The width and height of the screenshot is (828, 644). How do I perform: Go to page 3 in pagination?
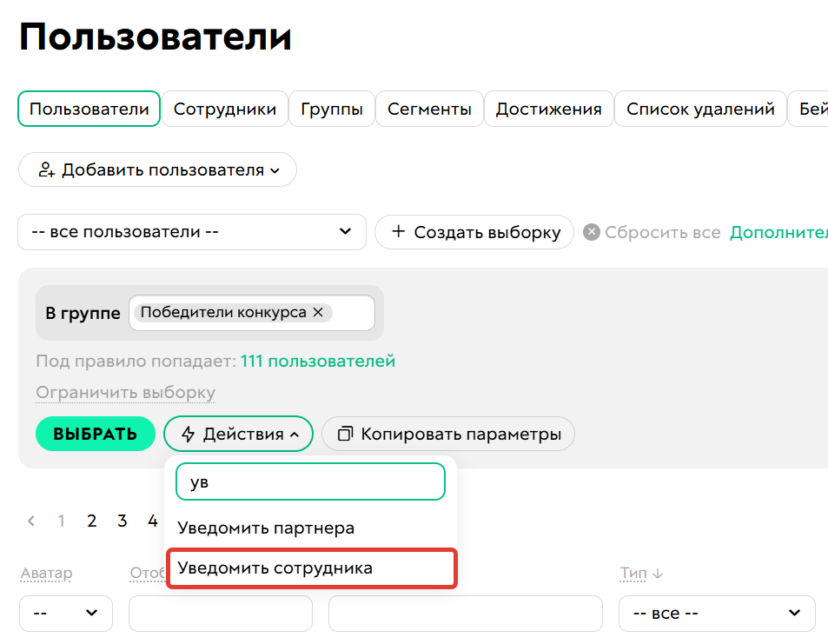point(122,521)
